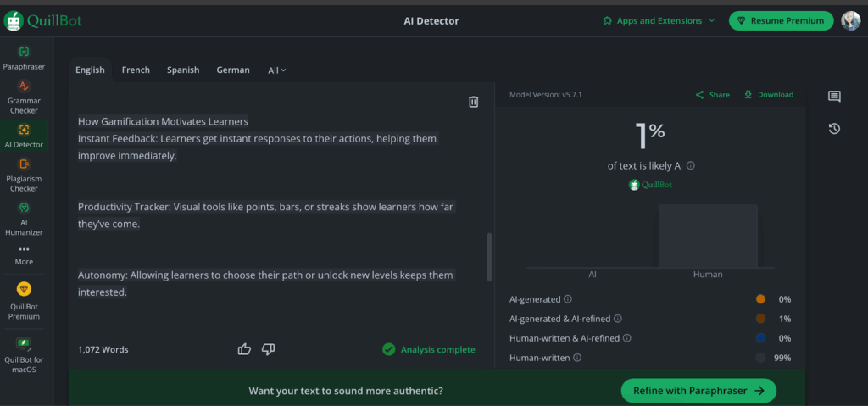Download the AI detection report
Image resolution: width=868 pixels, height=406 pixels.
768,95
